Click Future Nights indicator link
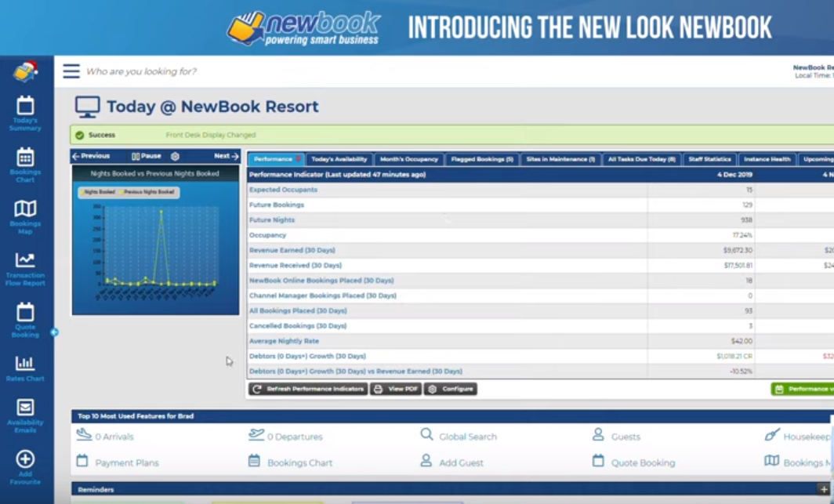The height and width of the screenshot is (504, 834). pos(272,219)
